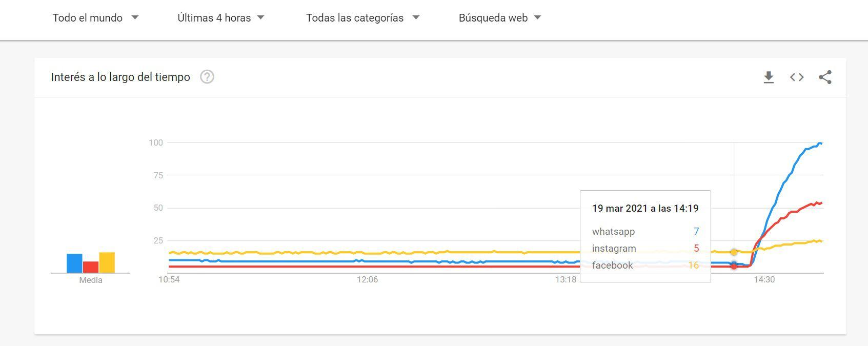Open the embed code icon
The image size is (868, 346).
[x=796, y=77]
